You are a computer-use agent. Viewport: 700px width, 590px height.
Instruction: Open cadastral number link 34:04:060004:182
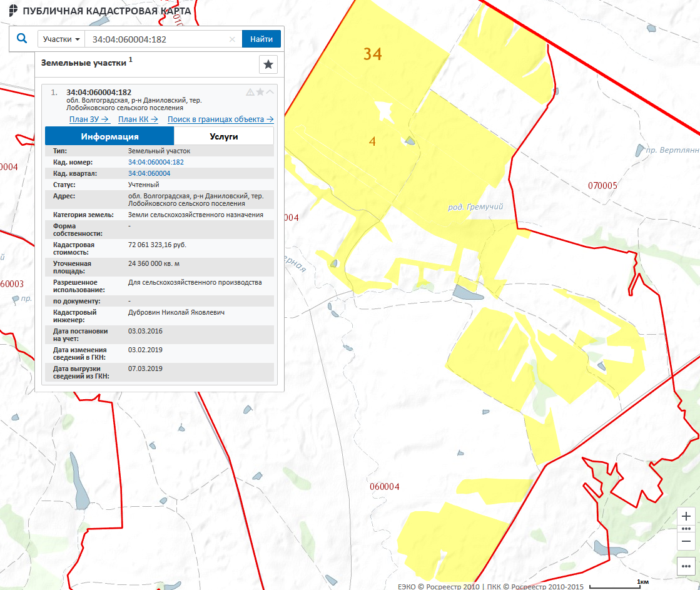(x=156, y=162)
